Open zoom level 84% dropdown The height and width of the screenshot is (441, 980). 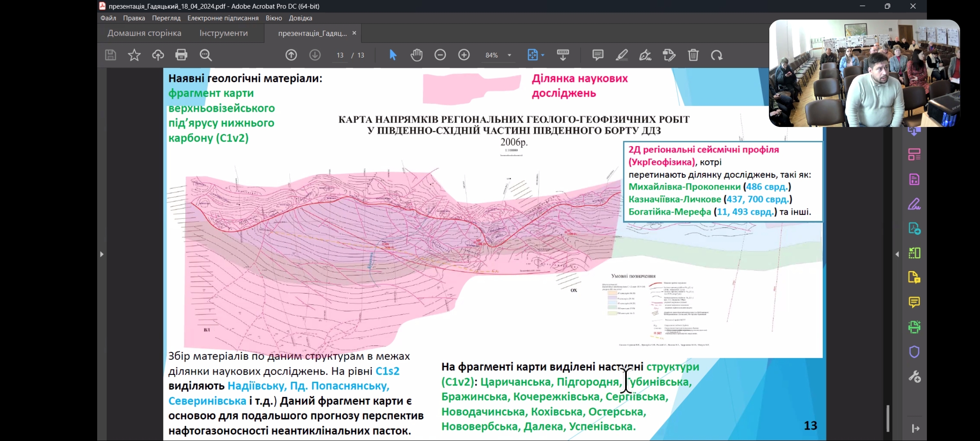coord(509,55)
